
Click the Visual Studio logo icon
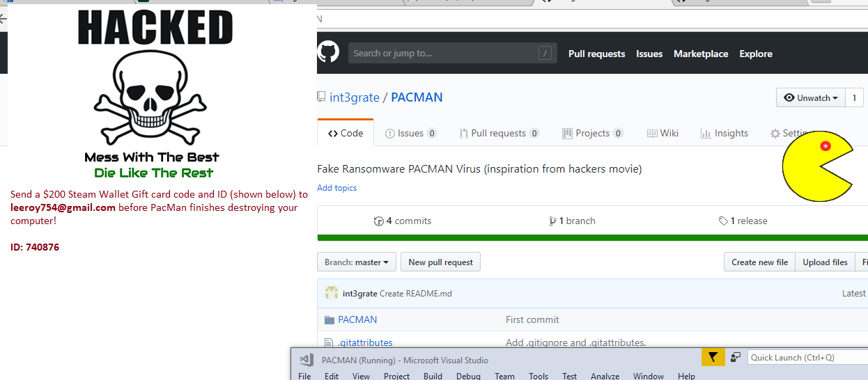(306, 360)
